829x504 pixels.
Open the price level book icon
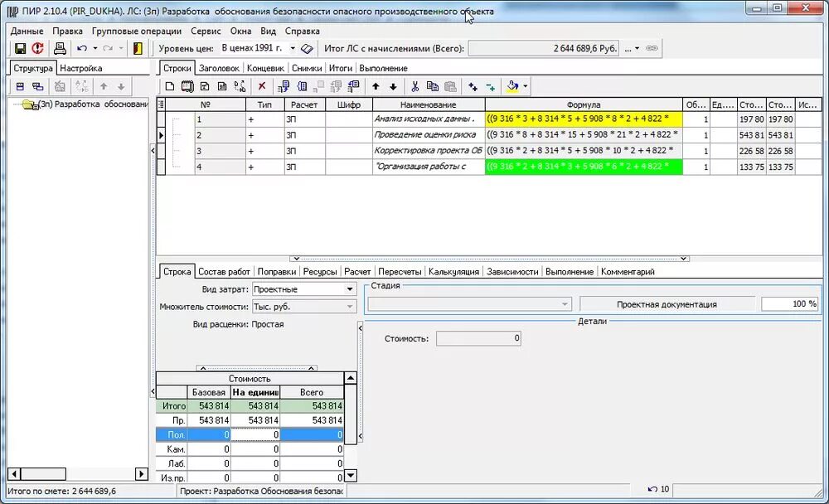[x=307, y=49]
